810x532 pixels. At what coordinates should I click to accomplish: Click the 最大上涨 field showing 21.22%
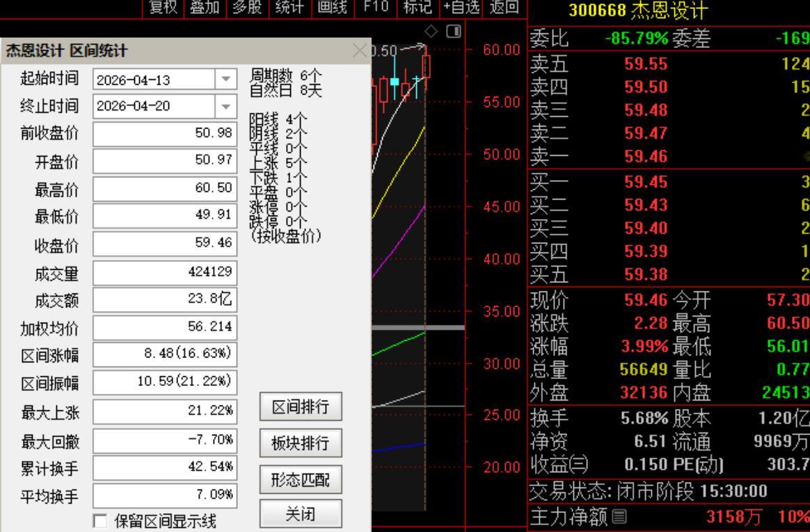point(165,411)
